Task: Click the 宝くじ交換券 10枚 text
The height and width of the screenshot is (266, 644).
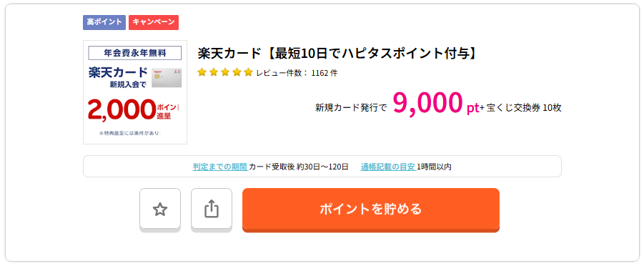Action: click(524, 108)
